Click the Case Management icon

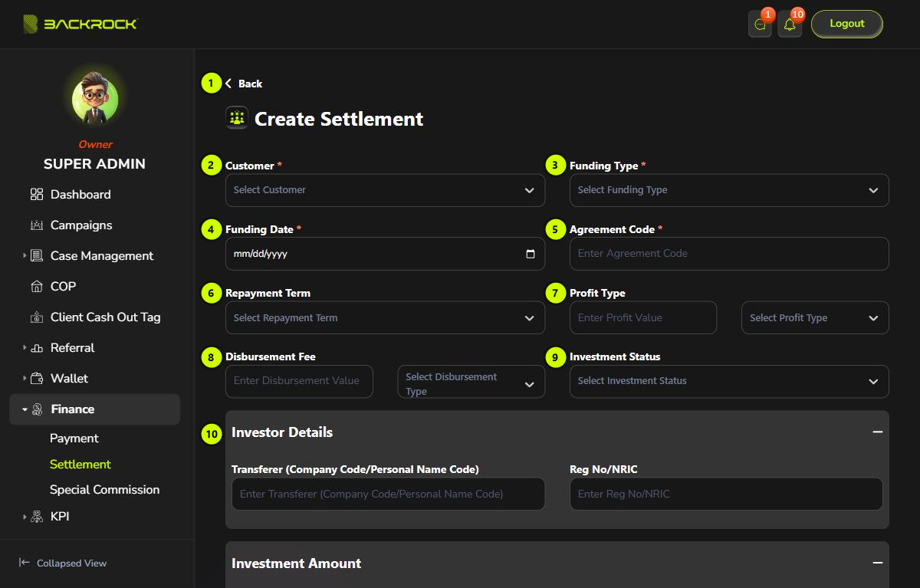[x=37, y=256]
